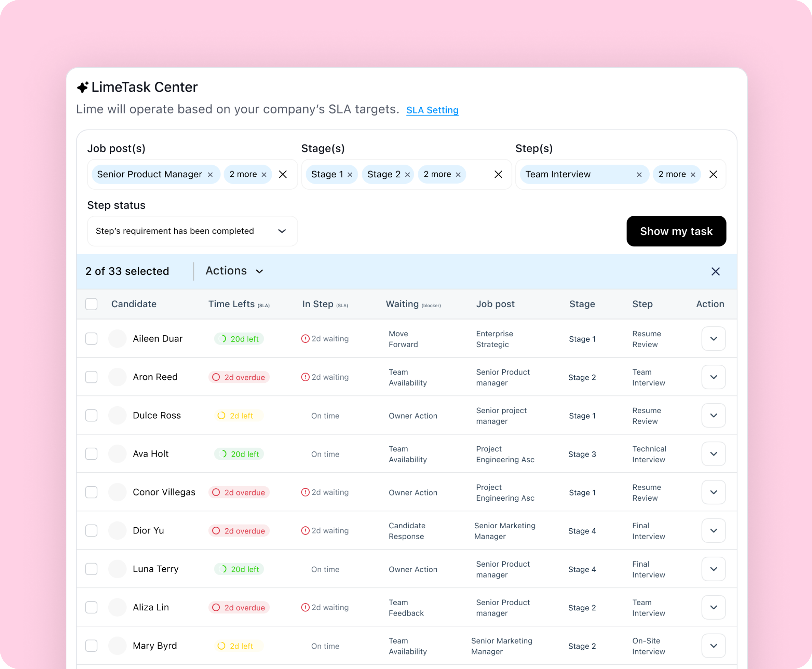Select Ava Holt's row checkbox
Viewport: 812px width, 669px height.
point(91,454)
